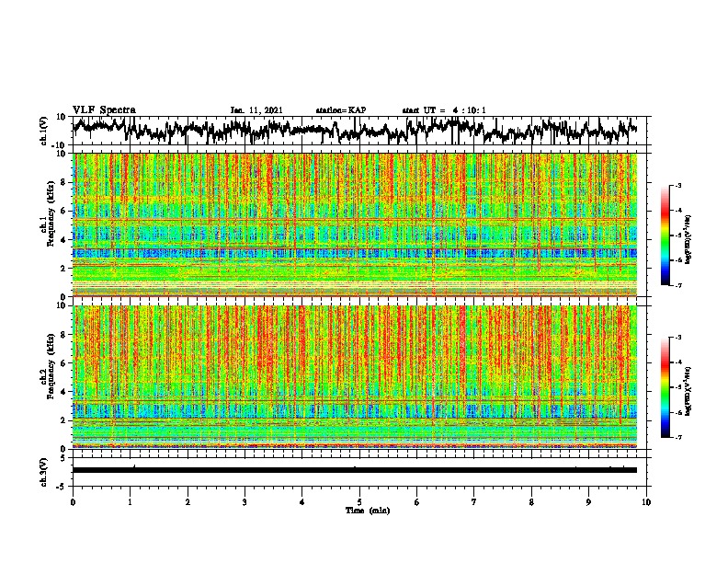Click the "4" kHz tick on ch.1 axis
The height and width of the screenshot is (563, 728).
[63, 240]
